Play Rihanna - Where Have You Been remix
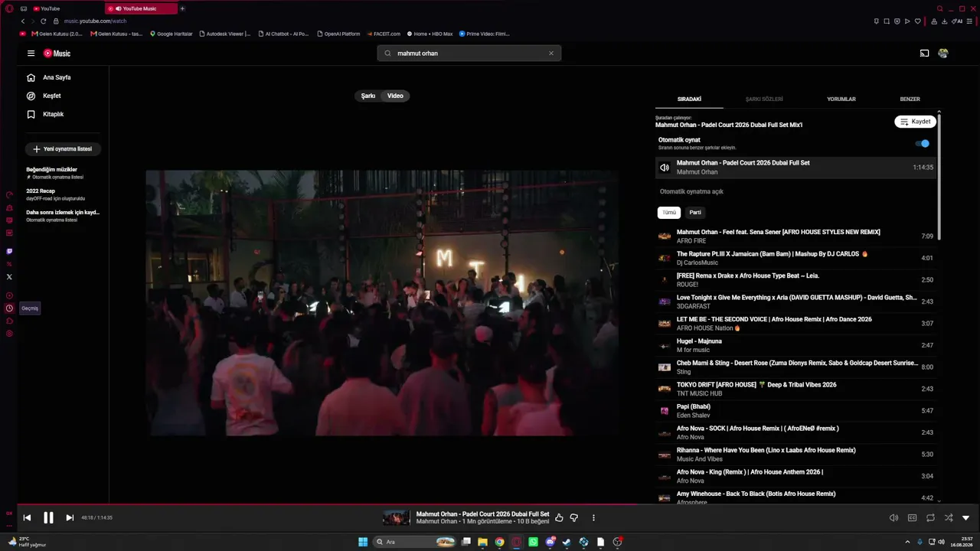 pos(795,455)
